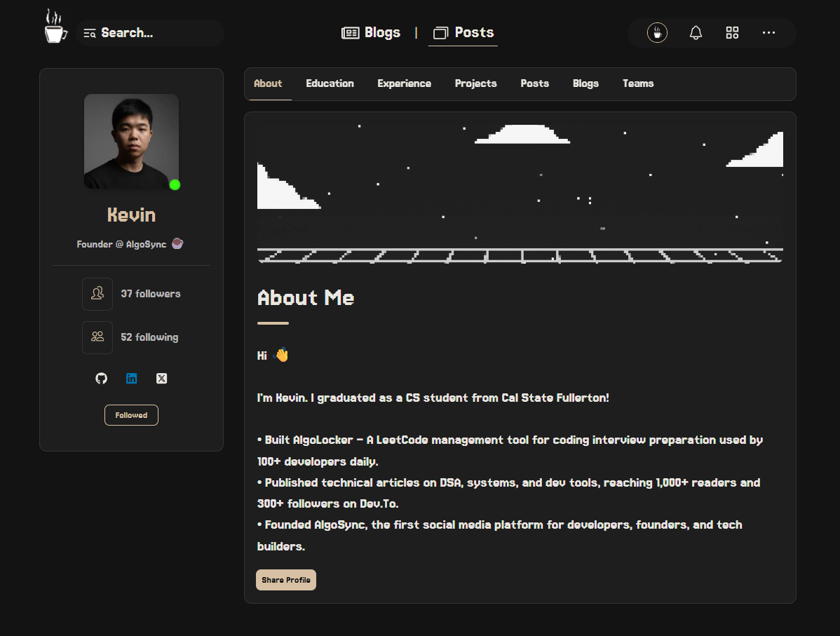This screenshot has height=636, width=840.
Task: Open the Experience section tab
Action: (x=404, y=83)
